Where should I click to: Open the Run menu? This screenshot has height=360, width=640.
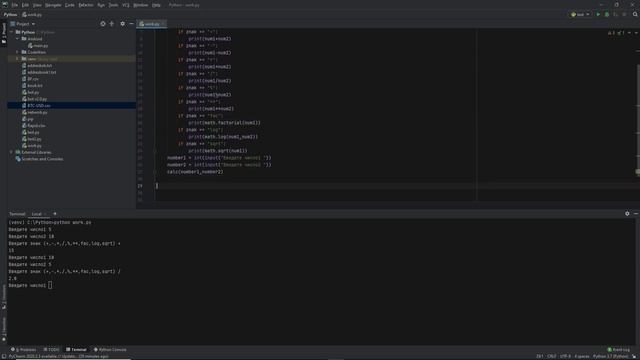(x=101, y=5)
